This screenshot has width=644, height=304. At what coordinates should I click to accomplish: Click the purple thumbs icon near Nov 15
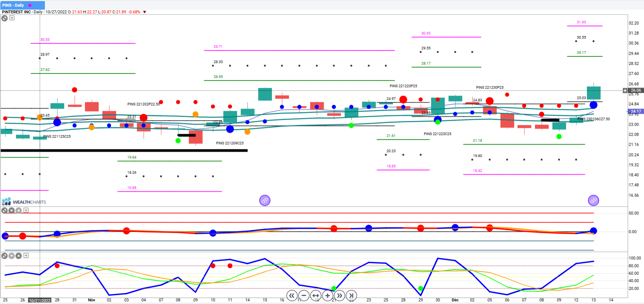(265, 201)
